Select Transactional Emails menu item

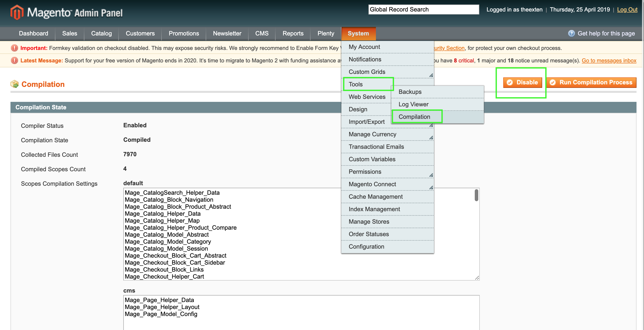[x=387, y=147]
